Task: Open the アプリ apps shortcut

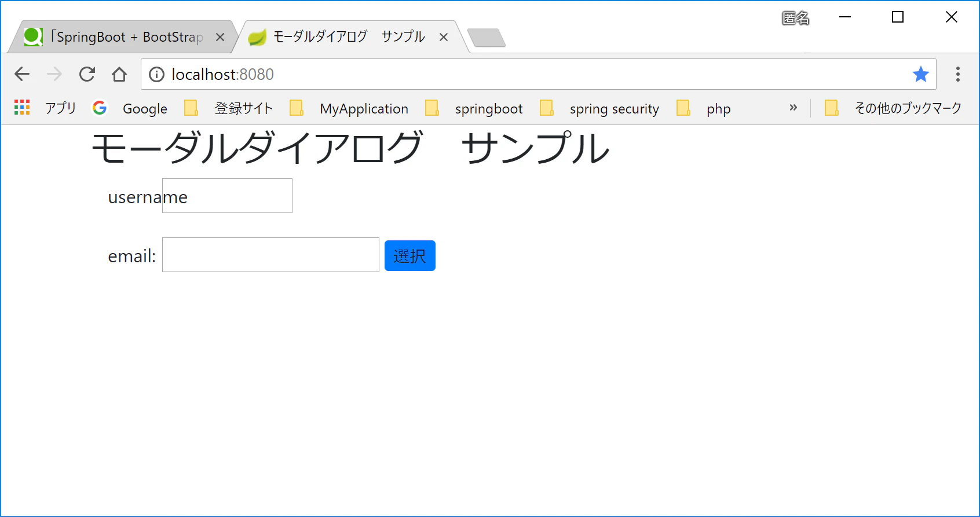Action: click(45, 108)
